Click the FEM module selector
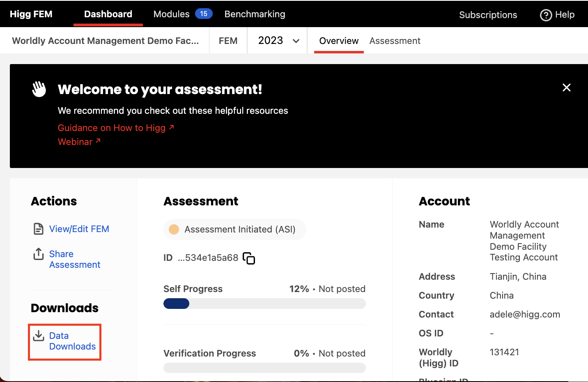This screenshot has width=588, height=382. (228, 41)
